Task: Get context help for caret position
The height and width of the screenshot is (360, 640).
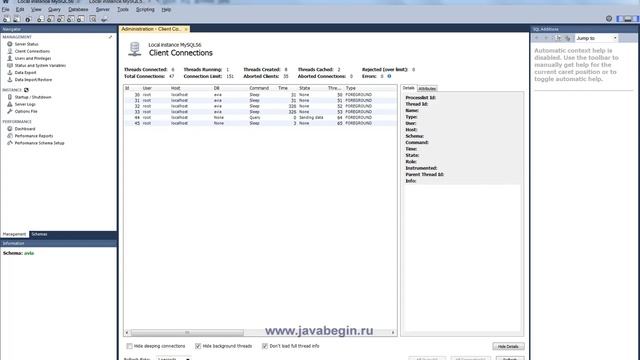Action: pyautogui.click(x=558, y=38)
